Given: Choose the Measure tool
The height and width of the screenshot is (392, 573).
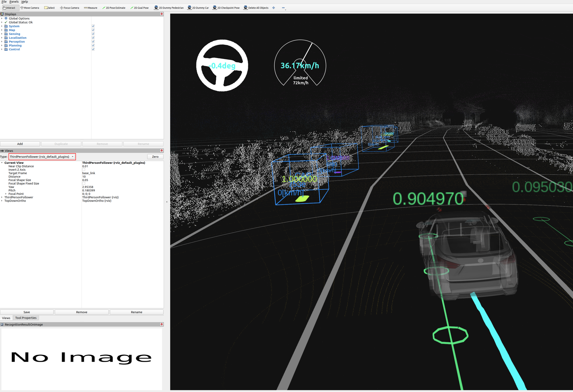Looking at the screenshot, I should coord(90,8).
